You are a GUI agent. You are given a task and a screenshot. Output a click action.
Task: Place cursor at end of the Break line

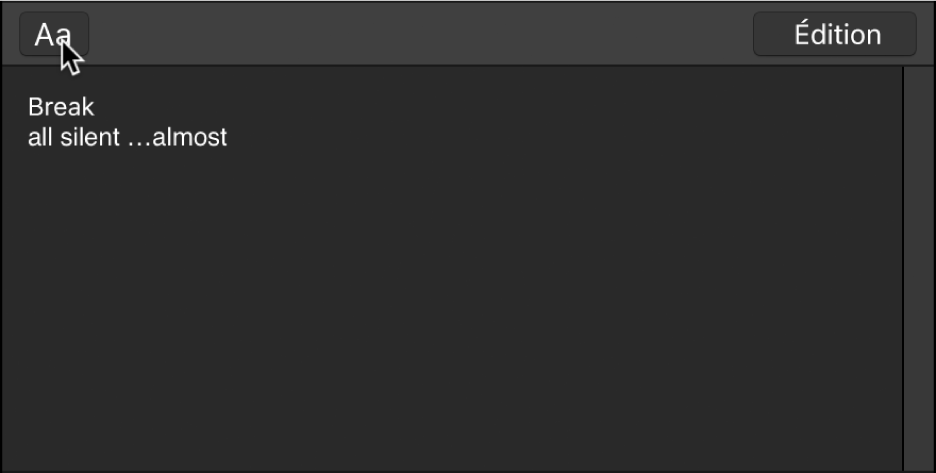[x=96, y=107]
